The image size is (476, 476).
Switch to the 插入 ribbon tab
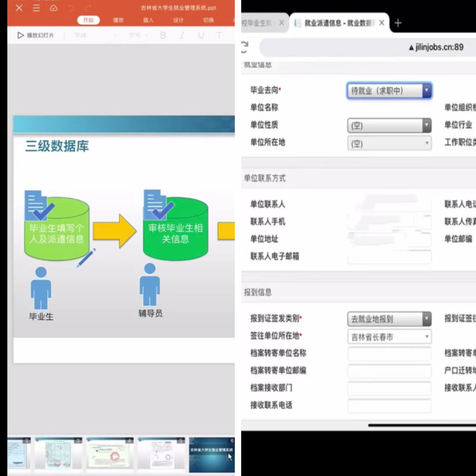click(x=149, y=20)
